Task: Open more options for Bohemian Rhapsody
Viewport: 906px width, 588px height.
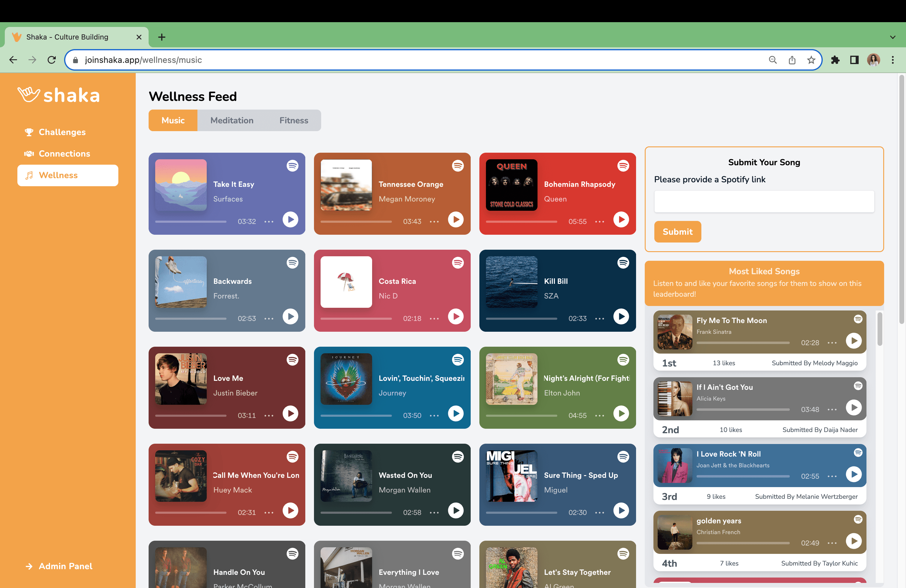Action: tap(599, 222)
